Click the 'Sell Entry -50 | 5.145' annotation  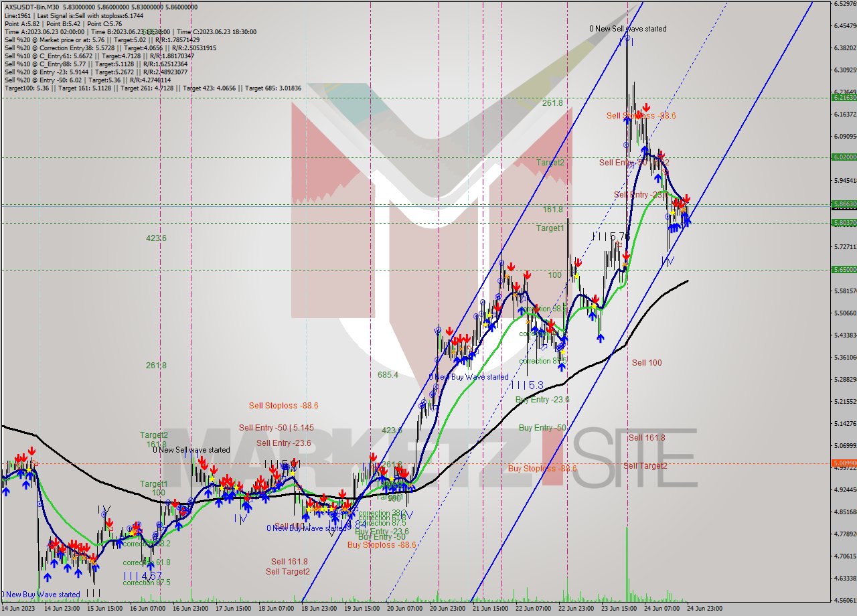pos(276,427)
